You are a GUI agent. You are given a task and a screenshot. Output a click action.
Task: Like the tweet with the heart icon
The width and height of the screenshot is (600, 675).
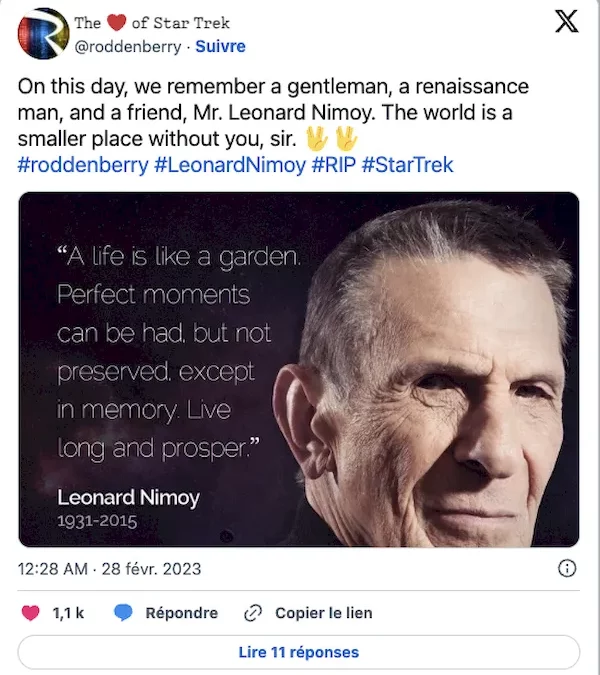coord(31,613)
